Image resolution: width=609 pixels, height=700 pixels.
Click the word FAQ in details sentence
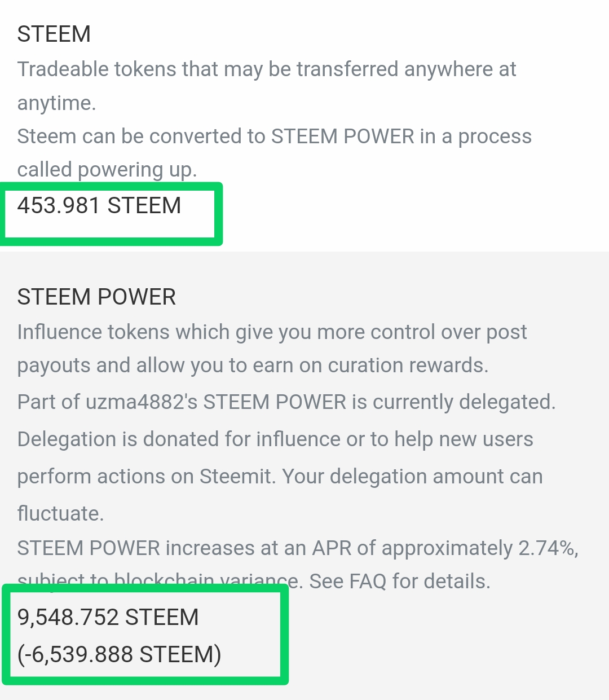[368, 581]
